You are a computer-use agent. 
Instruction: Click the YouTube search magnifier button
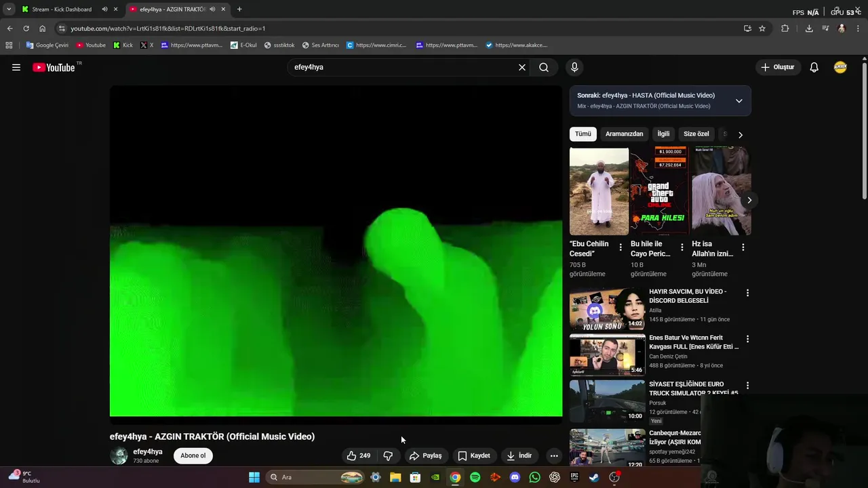click(544, 67)
